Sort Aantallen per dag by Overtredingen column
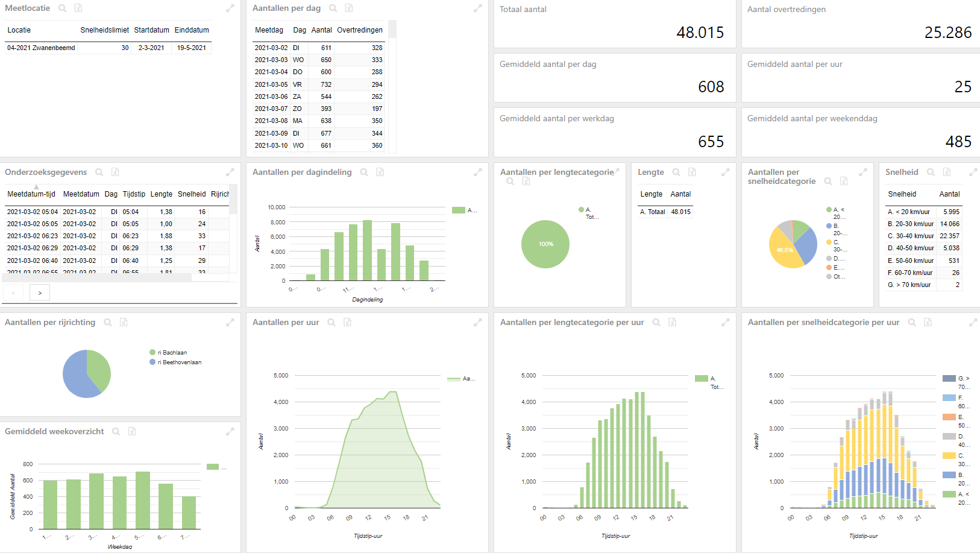Viewport: 980px width, 553px height. coord(360,30)
